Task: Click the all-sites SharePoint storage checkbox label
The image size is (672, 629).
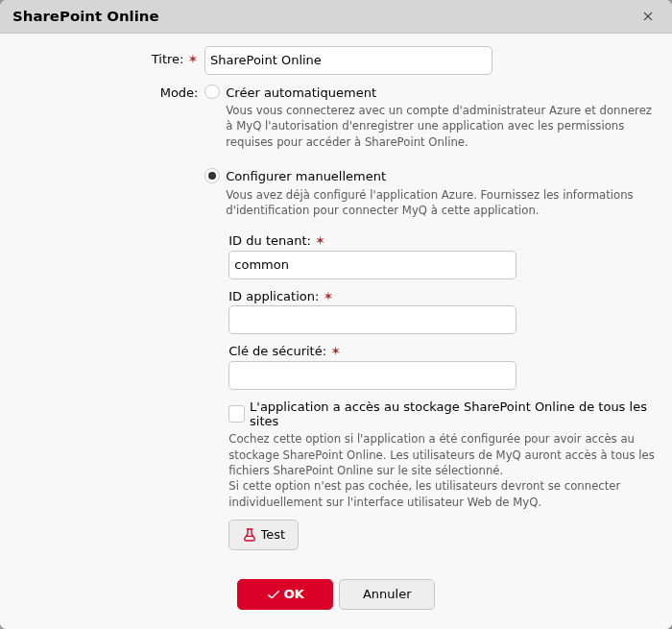Action: coord(448,414)
